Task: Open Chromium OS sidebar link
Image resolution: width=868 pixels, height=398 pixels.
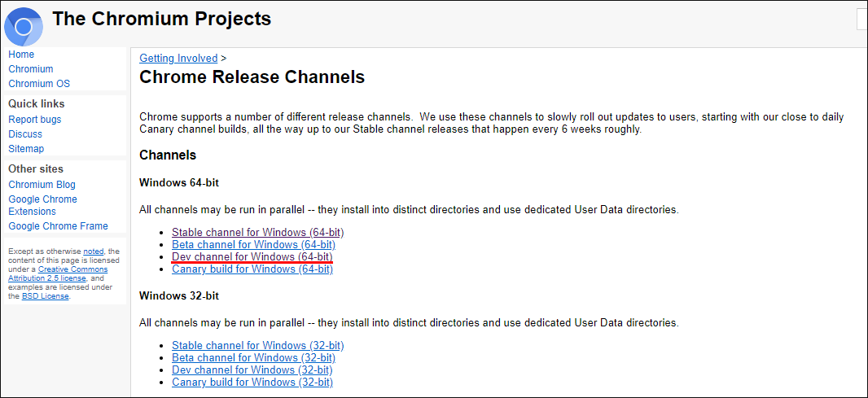Action: [39, 84]
